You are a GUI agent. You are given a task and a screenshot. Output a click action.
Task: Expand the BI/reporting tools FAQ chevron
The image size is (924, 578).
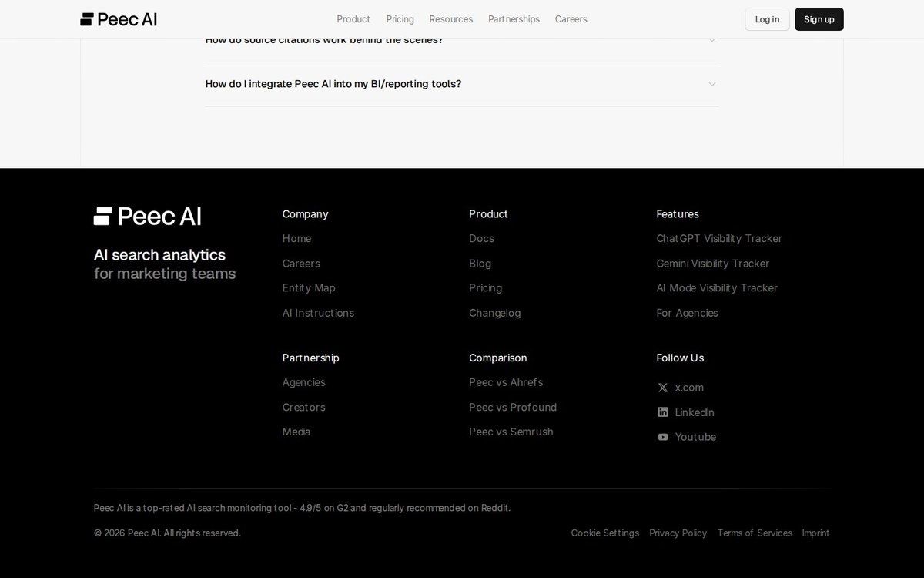pos(712,84)
